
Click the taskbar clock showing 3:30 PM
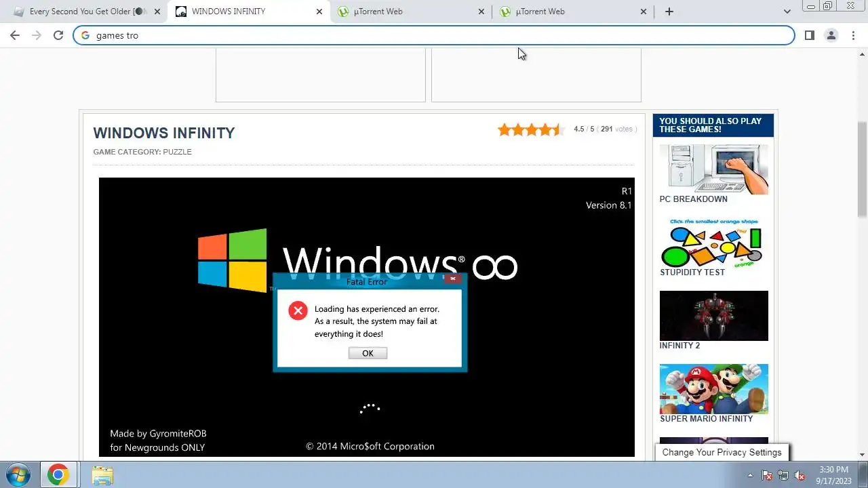(833, 475)
